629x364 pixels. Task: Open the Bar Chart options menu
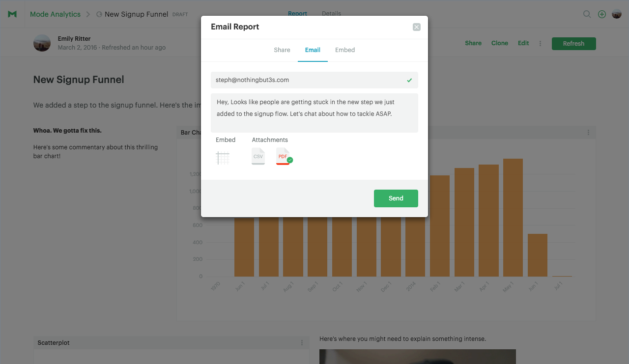tap(588, 133)
